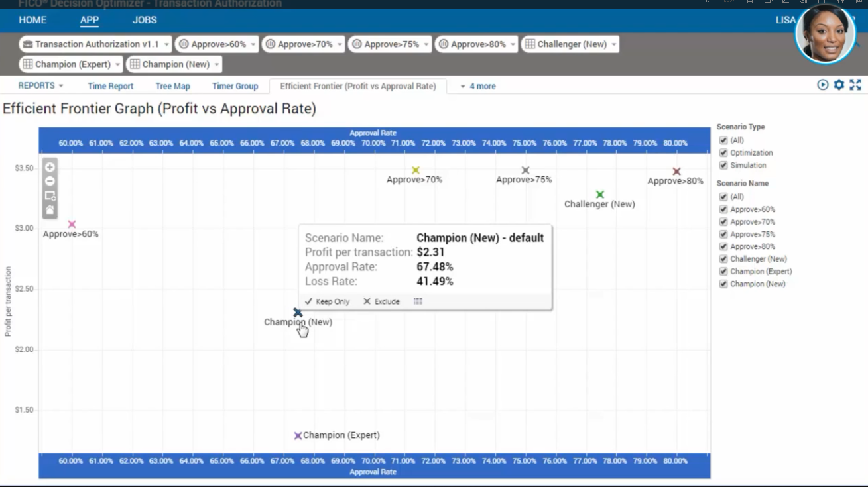This screenshot has height=487, width=868.
Task: Click the Approve>80% data point marker
Action: 676,172
